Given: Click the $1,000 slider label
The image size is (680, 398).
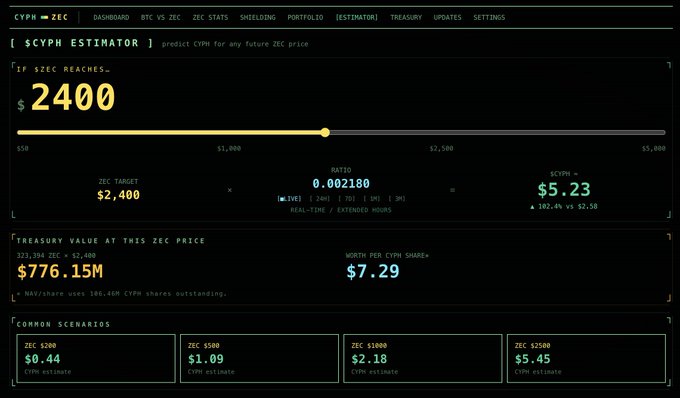Looking at the screenshot, I should coord(229,148).
